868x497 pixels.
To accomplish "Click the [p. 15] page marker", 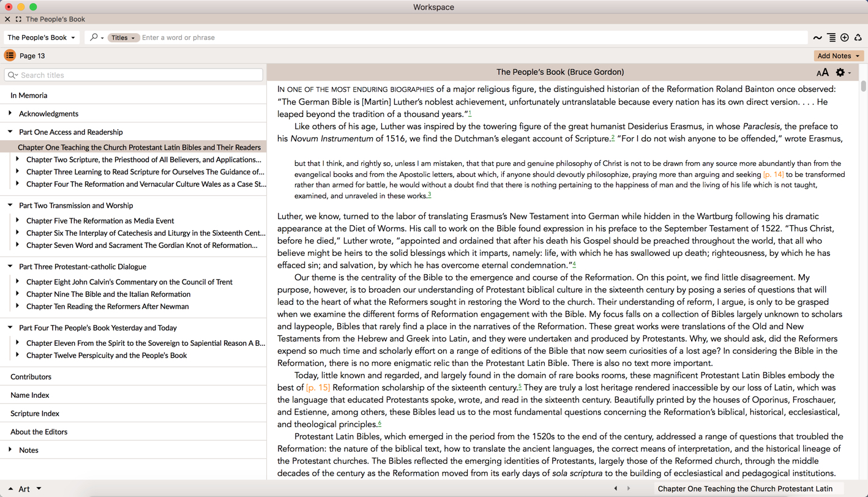I will [318, 387].
